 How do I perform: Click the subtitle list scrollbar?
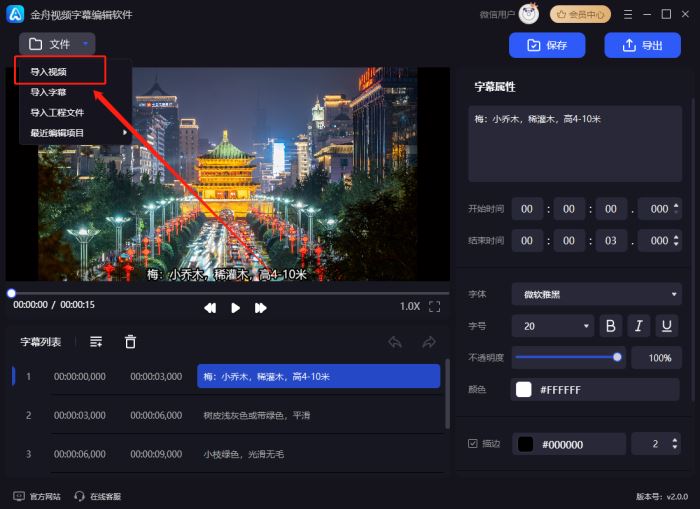(x=447, y=394)
